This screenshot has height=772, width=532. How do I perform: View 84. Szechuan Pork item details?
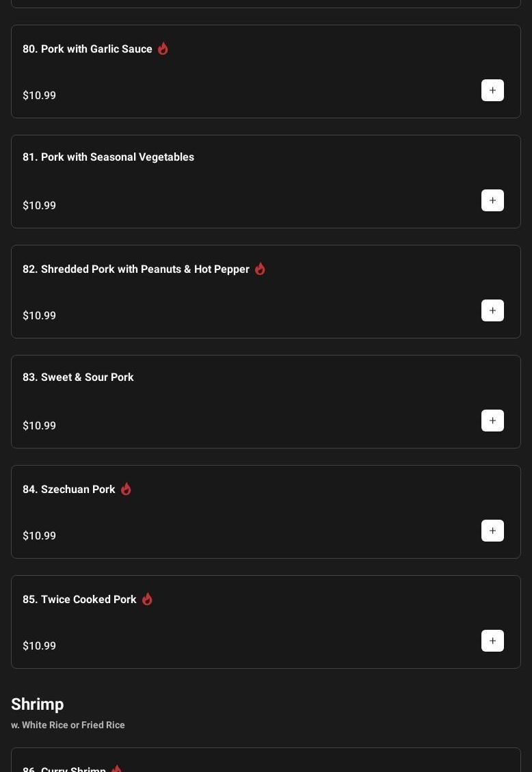(x=69, y=490)
